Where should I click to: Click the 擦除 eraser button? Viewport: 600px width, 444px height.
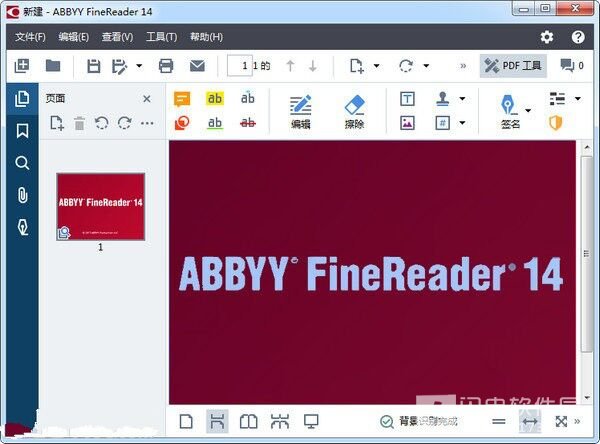[x=354, y=112]
